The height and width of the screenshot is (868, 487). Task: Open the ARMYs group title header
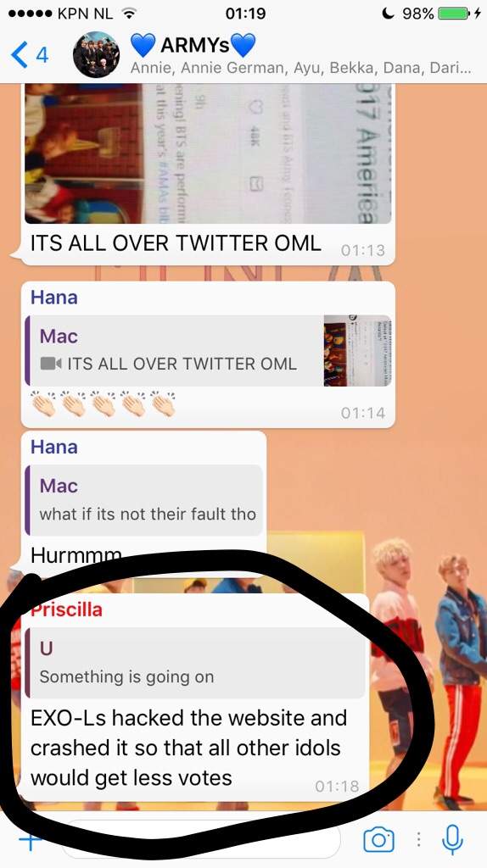(193, 45)
